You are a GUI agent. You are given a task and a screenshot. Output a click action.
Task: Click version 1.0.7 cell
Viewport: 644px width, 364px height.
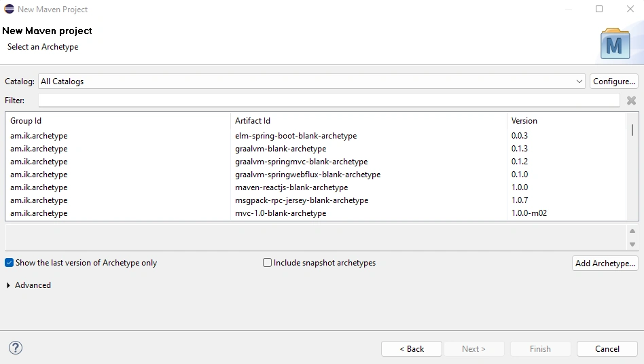pyautogui.click(x=520, y=200)
